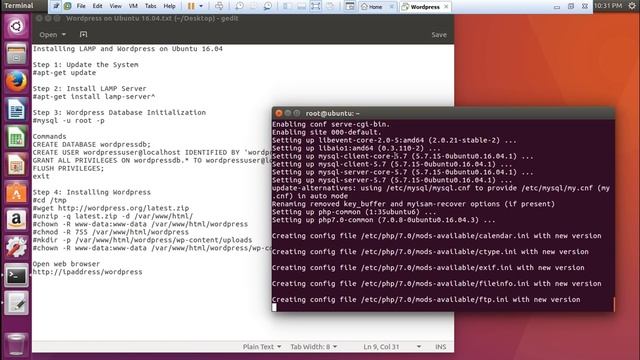640x360 pixels.
Task: Click the clock showing 10:31 PM
Action: [x=608, y=5]
